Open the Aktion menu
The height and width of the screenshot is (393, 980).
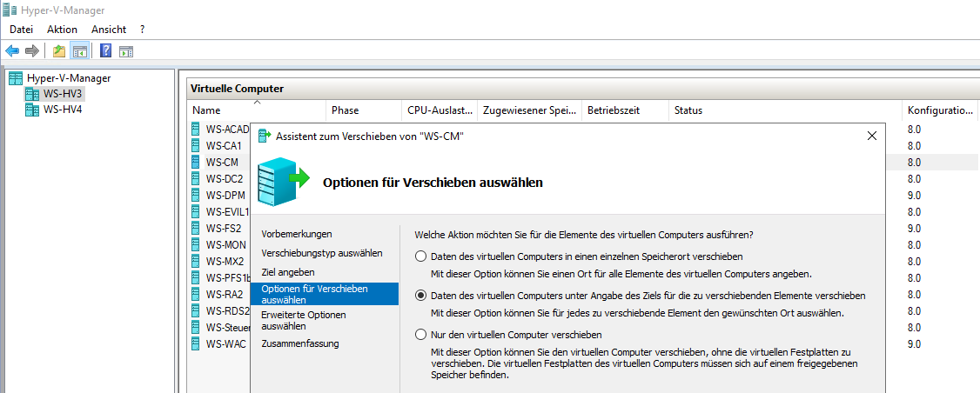pyautogui.click(x=62, y=30)
